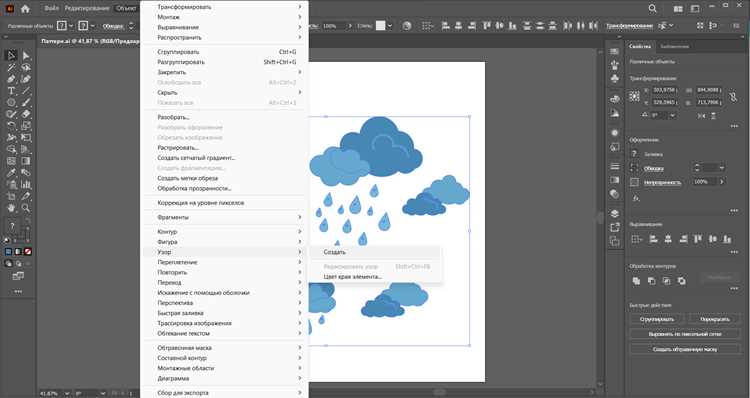The image size is (750, 398).
Task: Select the Eyedropper tool
Action: tap(11, 173)
